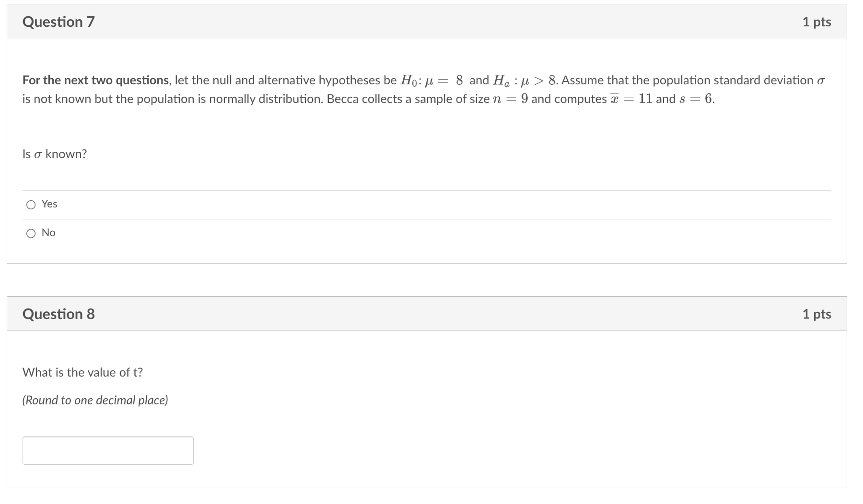Image resolution: width=863 pixels, height=504 pixels.
Task: Click the rounding instruction text
Action: [x=95, y=400]
